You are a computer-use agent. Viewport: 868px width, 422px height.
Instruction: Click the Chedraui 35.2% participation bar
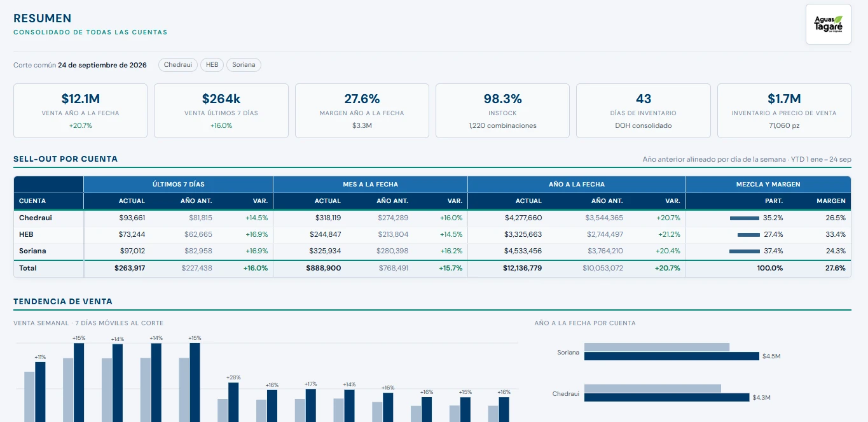coord(745,218)
